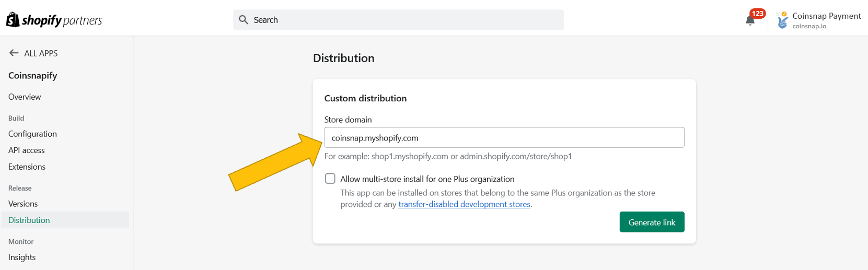Select the Distribution sidebar item

65,220
